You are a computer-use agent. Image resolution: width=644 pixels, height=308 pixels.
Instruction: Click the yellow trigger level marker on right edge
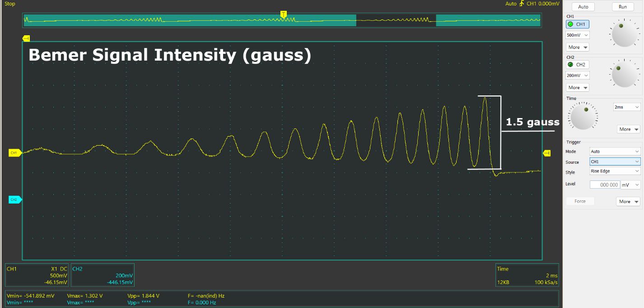coord(547,153)
